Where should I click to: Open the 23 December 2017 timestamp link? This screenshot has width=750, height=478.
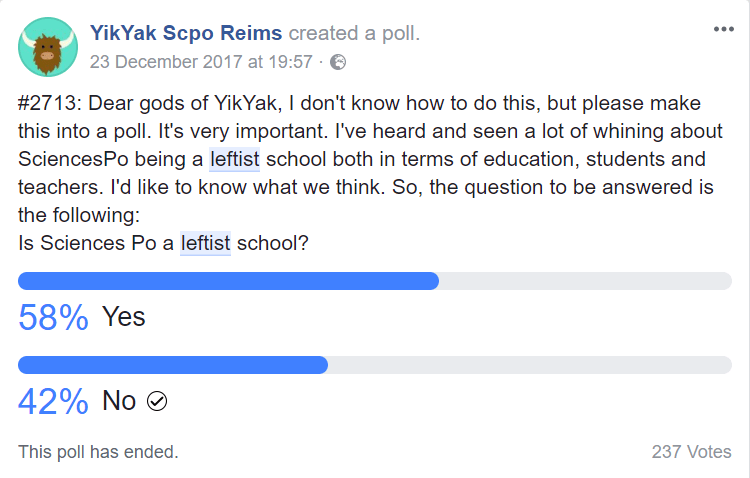[201, 62]
